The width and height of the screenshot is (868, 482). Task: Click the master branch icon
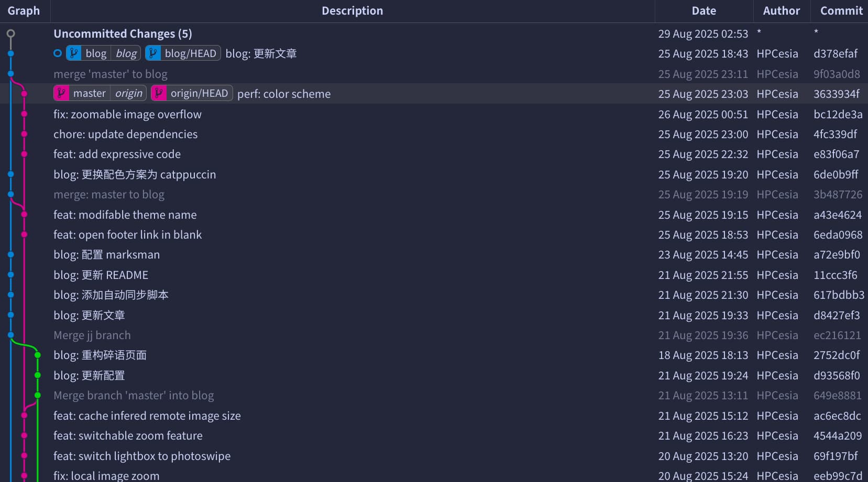(x=61, y=94)
